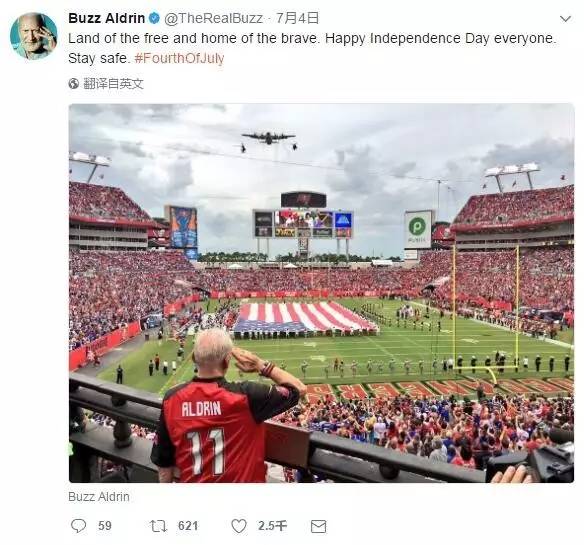Click the Buzz Aldrin display name
This screenshot has width=584, height=545.
(x=107, y=18)
